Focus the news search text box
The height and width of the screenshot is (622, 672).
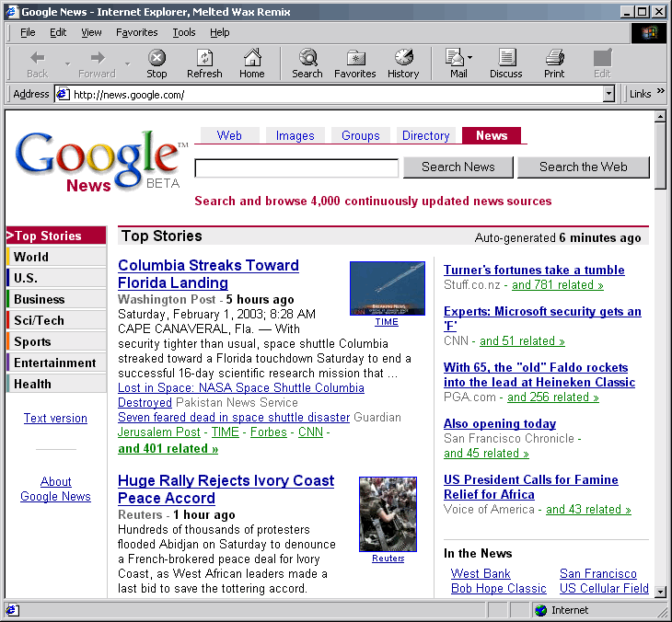click(x=296, y=168)
